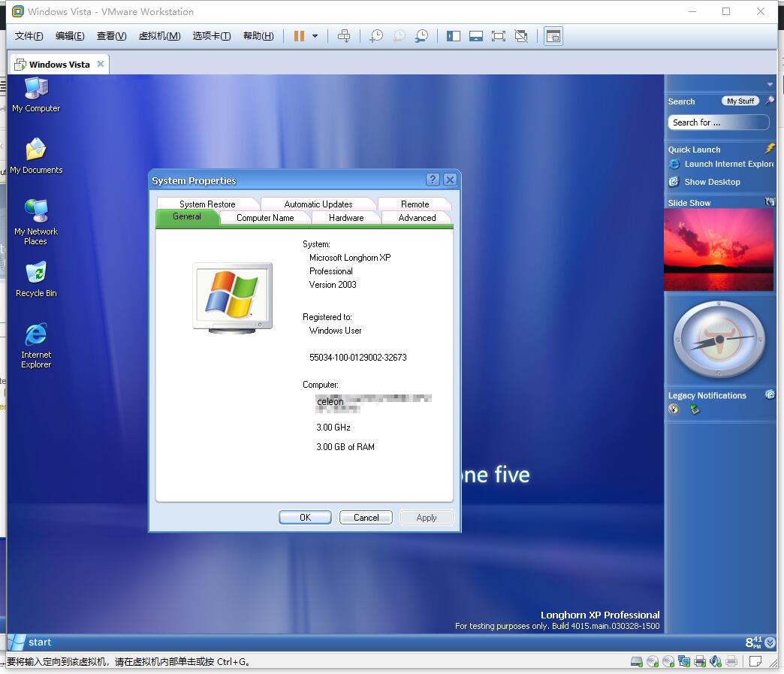The image size is (784, 674).
Task: Select the Windows Vista VM tab
Action: tap(59, 65)
